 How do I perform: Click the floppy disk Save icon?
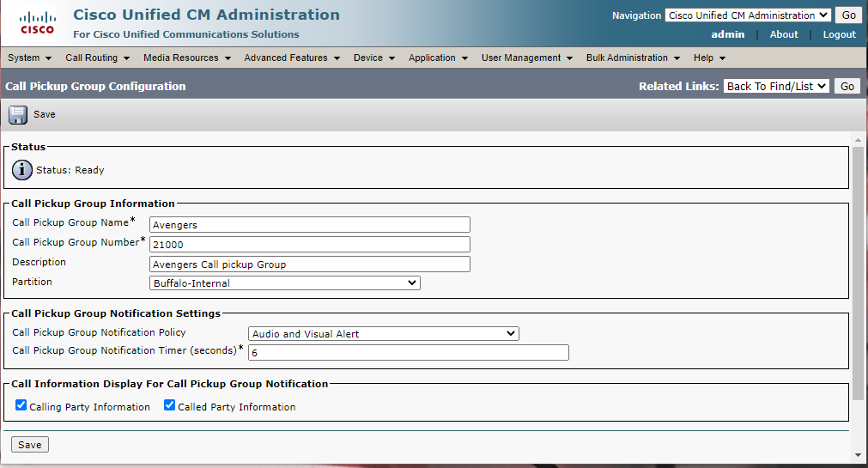pyautogui.click(x=18, y=115)
